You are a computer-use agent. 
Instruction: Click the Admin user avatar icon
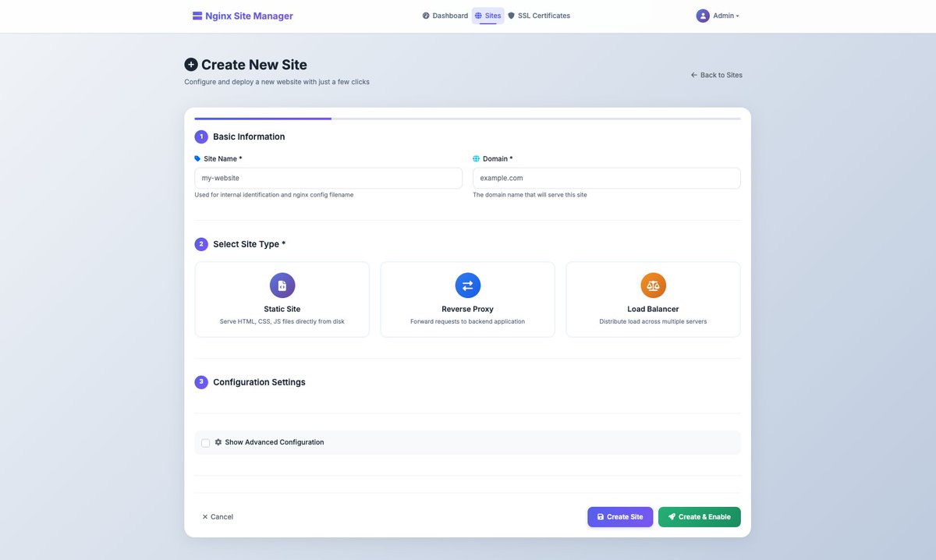coord(703,16)
